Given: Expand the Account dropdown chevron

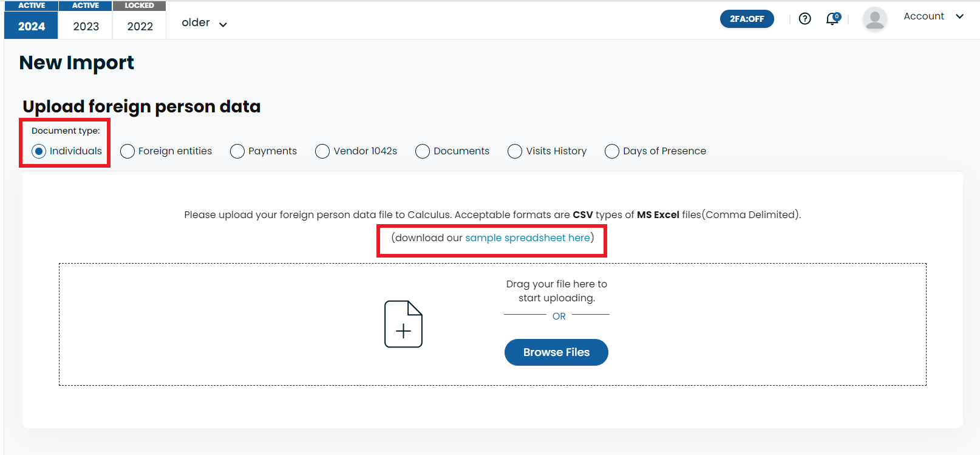Looking at the screenshot, I should (x=960, y=16).
